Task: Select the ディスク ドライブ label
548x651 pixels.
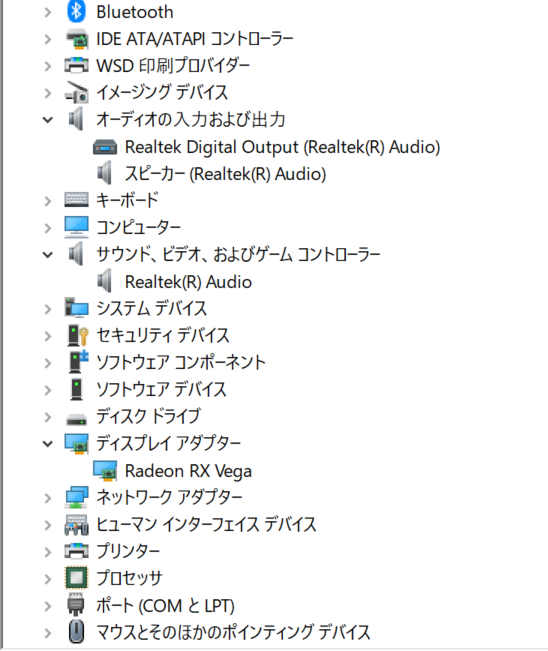Action: [x=149, y=416]
